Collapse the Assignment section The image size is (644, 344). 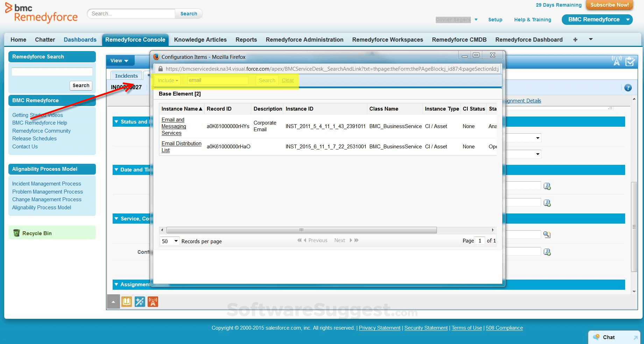116,285
